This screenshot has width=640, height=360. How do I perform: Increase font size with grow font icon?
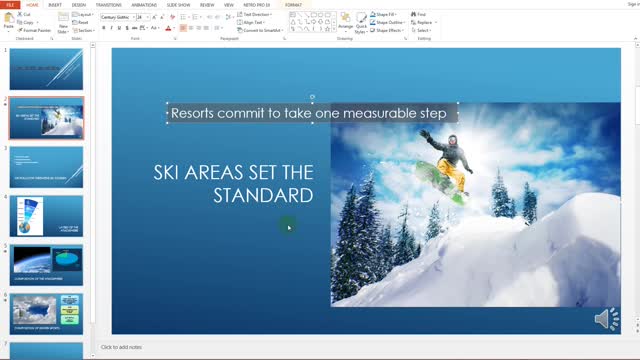coord(154,17)
